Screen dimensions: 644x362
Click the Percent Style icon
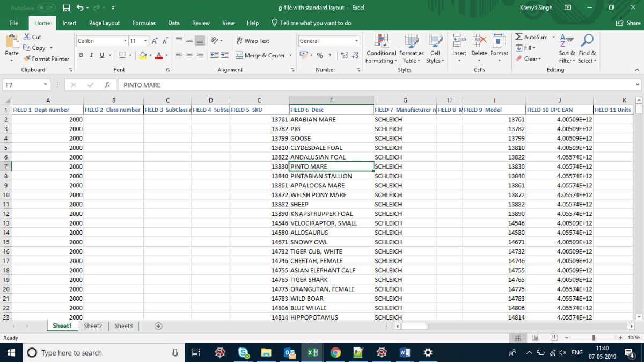click(320, 55)
